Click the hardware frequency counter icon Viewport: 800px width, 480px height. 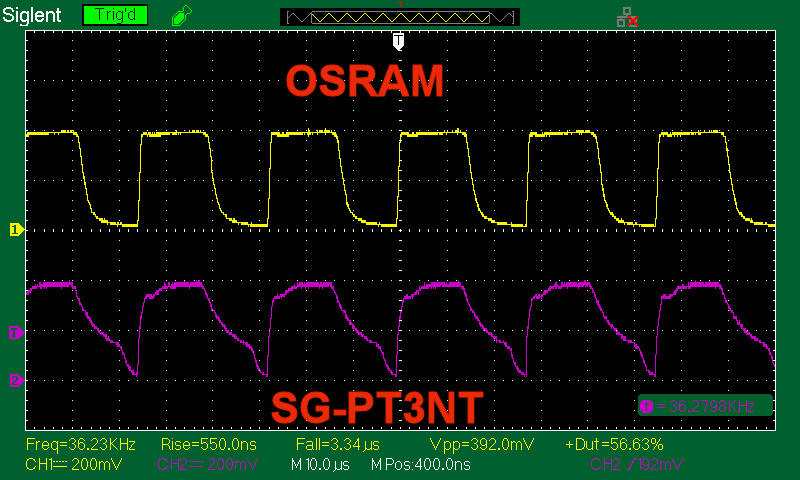point(646,407)
